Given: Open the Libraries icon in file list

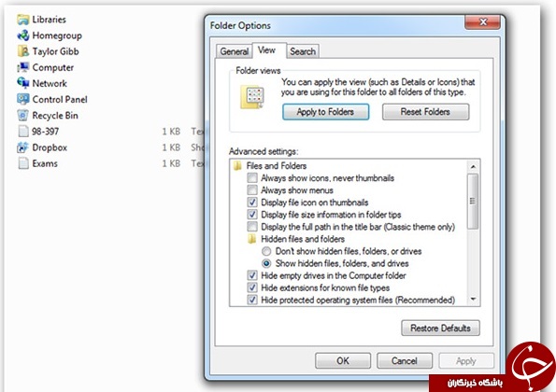Looking at the screenshot, I should point(23,20).
